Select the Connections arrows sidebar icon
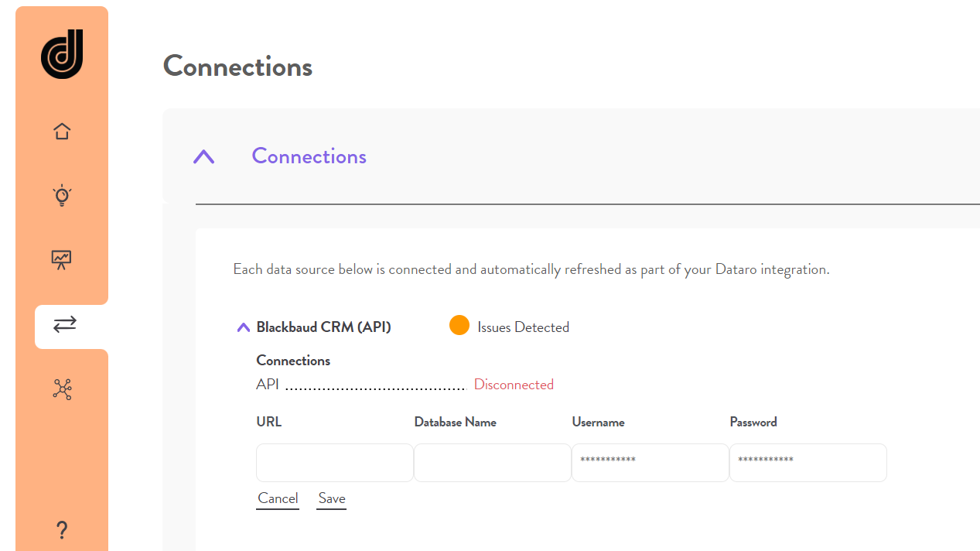980x551 pixels. click(x=65, y=324)
